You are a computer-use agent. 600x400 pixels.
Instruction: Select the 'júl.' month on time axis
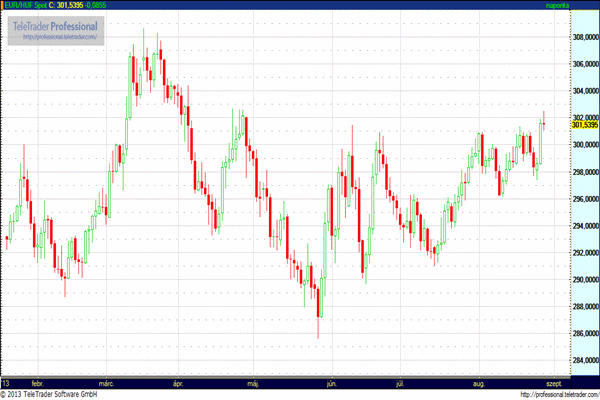[x=400, y=382]
